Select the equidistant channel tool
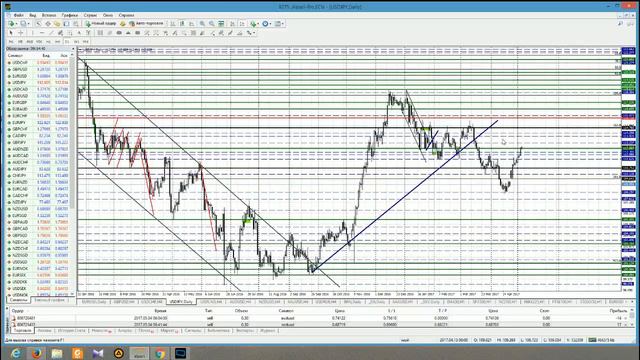This screenshot has height=360, width=640. [60, 33]
